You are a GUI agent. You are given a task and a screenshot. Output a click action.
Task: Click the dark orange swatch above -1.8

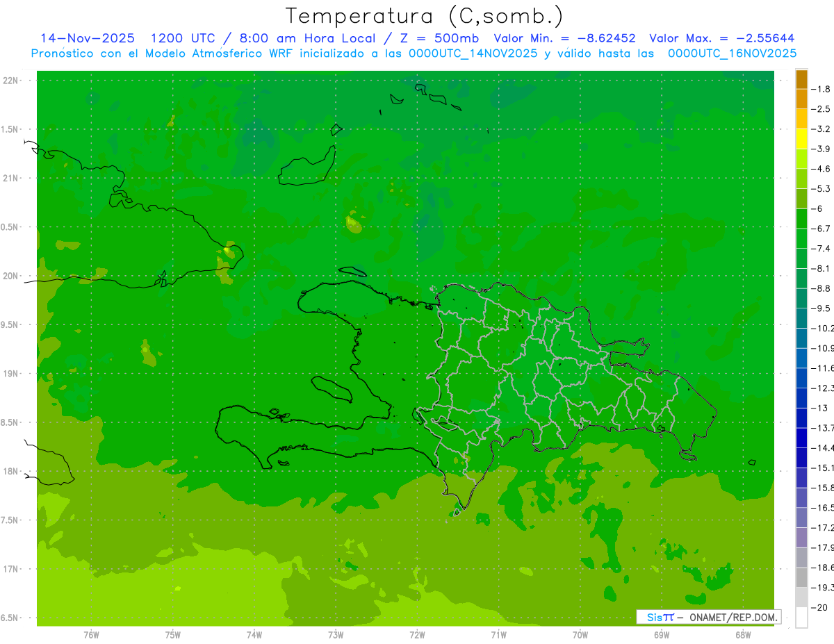(801, 79)
